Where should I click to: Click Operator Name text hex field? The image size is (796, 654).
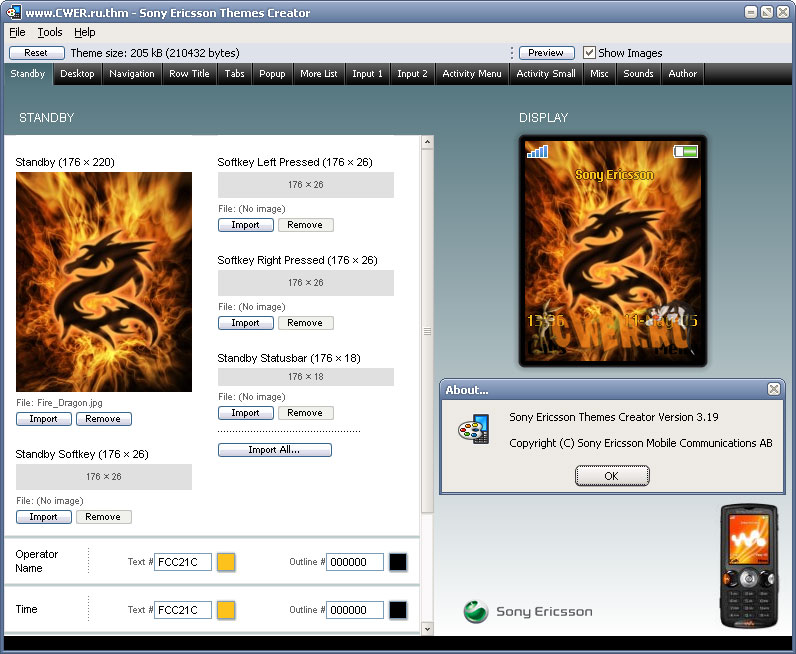pos(183,562)
